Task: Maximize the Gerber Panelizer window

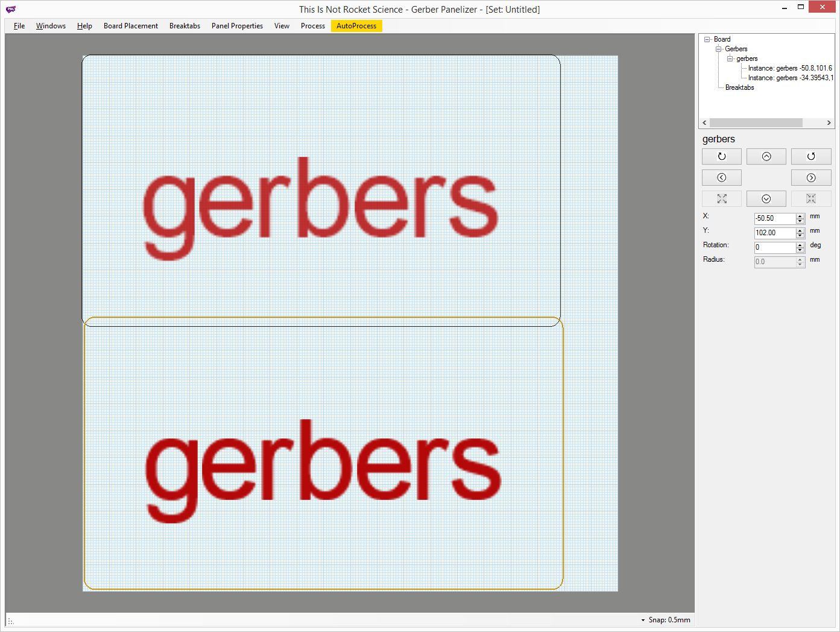Action: click(x=801, y=7)
